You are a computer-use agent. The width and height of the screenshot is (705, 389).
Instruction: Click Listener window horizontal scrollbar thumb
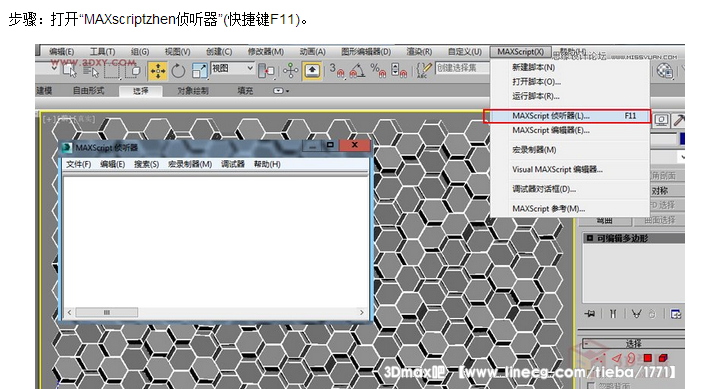click(x=107, y=312)
